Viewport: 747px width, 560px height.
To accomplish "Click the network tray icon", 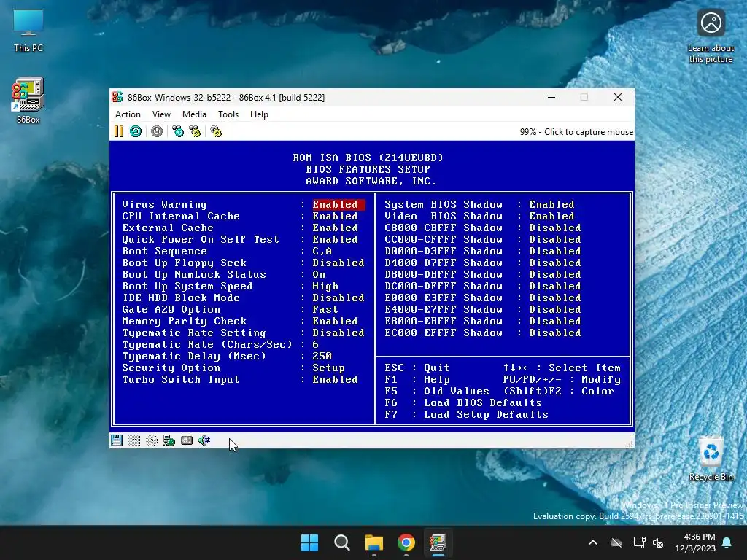I will [639, 542].
